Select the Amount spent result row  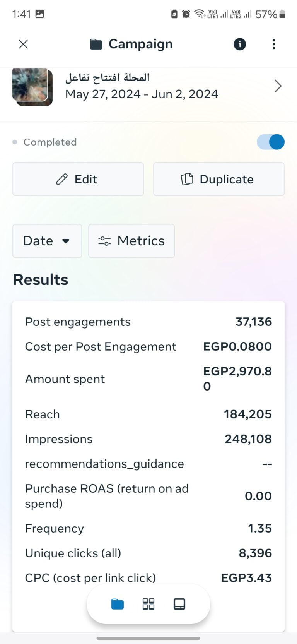coord(148,379)
